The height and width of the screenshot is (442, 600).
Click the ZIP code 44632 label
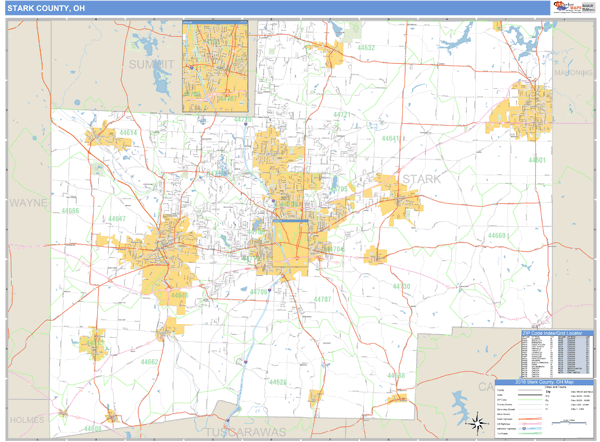coord(366,48)
